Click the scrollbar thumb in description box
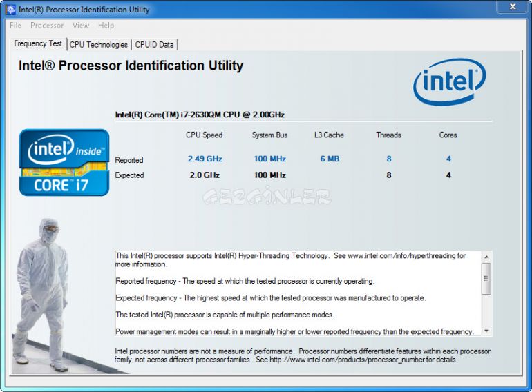Viewport: 532px width, 392px height. (486, 279)
